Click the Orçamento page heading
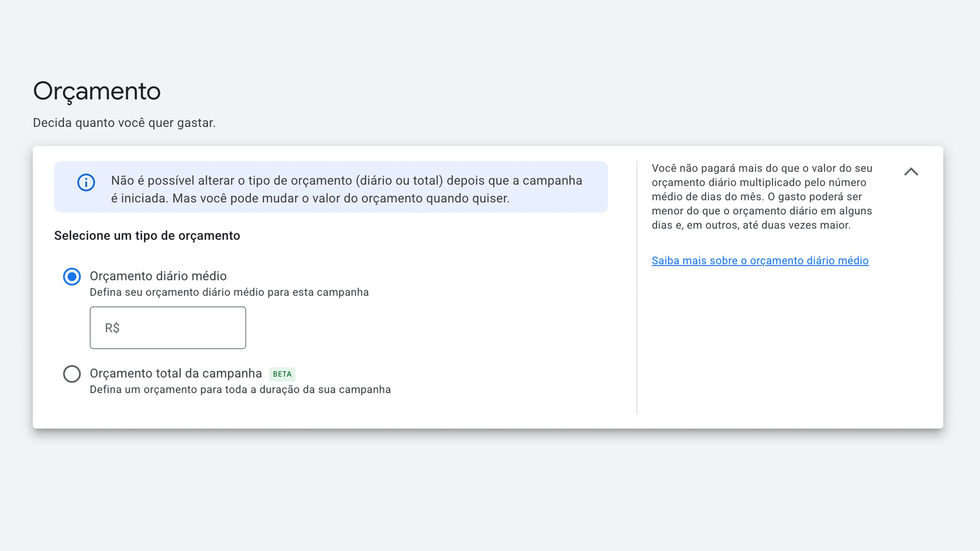 point(97,91)
